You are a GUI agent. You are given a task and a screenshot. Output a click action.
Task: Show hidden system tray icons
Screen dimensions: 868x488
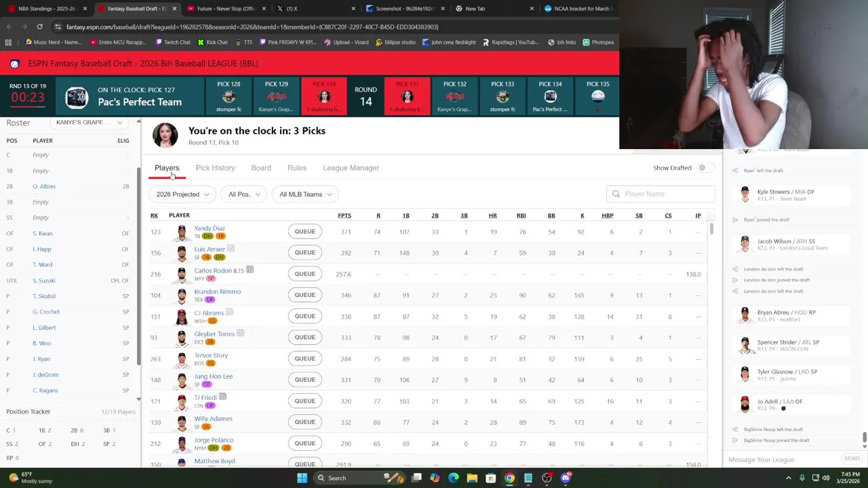coord(788,478)
